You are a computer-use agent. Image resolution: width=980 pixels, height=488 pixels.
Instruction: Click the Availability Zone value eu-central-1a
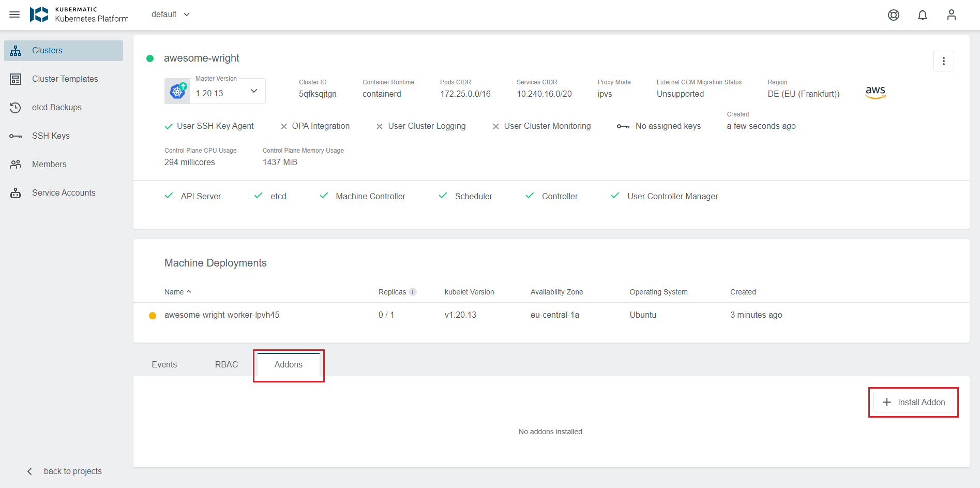pos(555,315)
